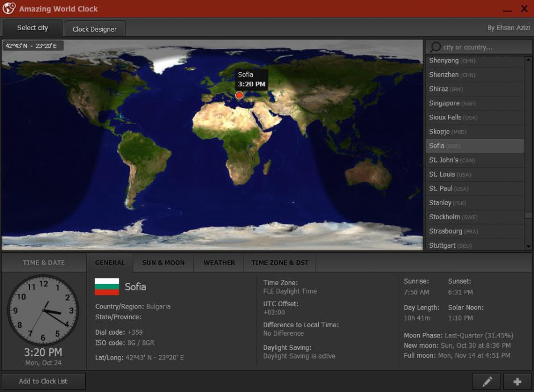Close the Amazing World Clock window
This screenshot has height=392, width=534.
524,9
